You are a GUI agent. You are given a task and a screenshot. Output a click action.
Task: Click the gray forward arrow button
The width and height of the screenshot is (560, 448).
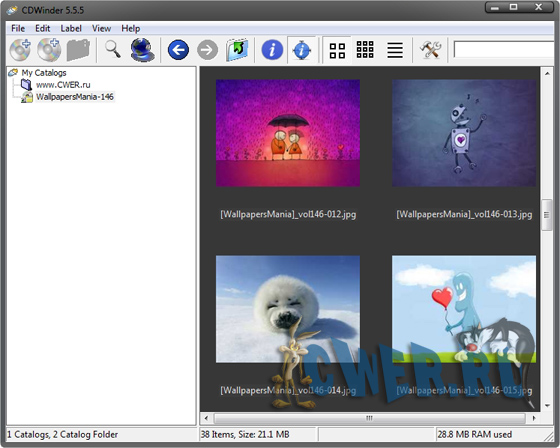tap(207, 50)
